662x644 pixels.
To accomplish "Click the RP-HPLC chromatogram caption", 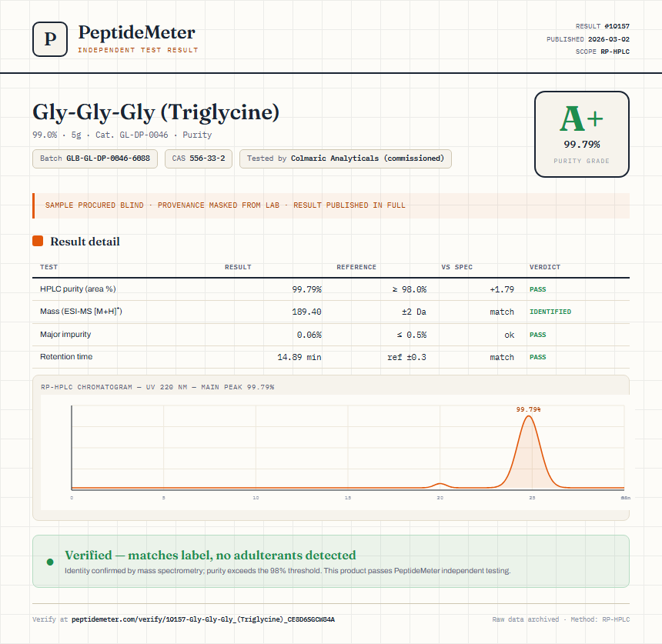I will point(158,387).
